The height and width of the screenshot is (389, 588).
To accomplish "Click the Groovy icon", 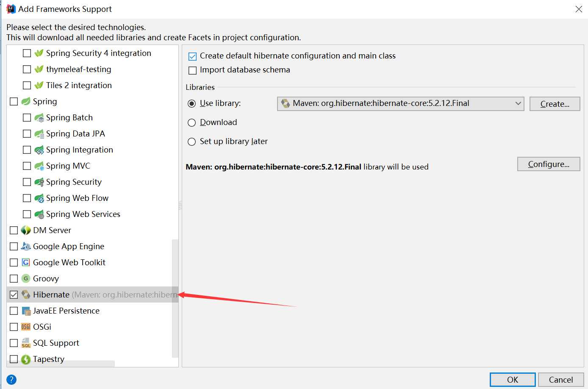I will 26,279.
